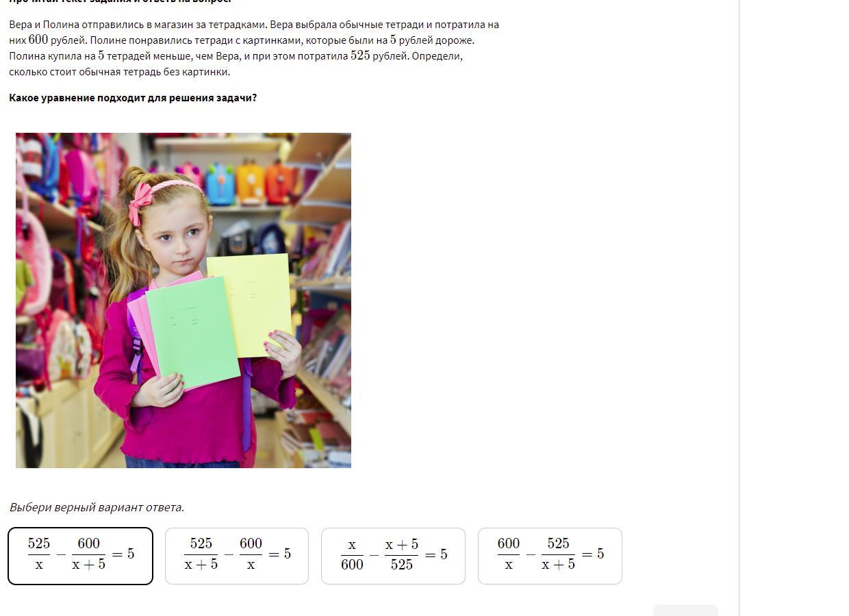Click the instruction 'Выбери верный вариант ответа.'
Viewport: 849px width, 616px height.
point(97,507)
